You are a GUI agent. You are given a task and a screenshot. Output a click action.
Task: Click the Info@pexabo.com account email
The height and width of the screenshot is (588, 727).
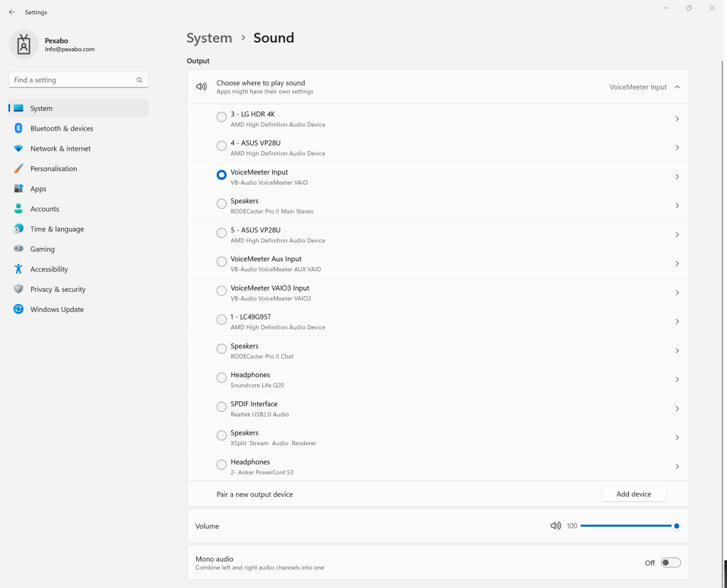point(70,49)
